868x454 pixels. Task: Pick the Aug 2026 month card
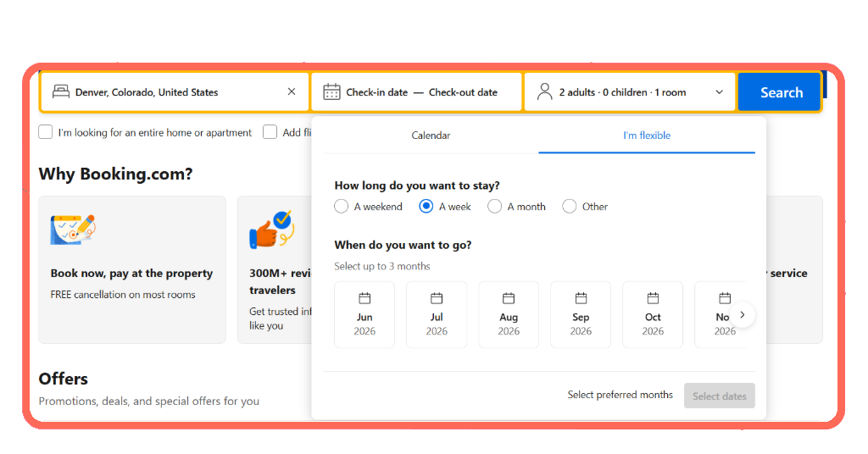click(x=509, y=314)
